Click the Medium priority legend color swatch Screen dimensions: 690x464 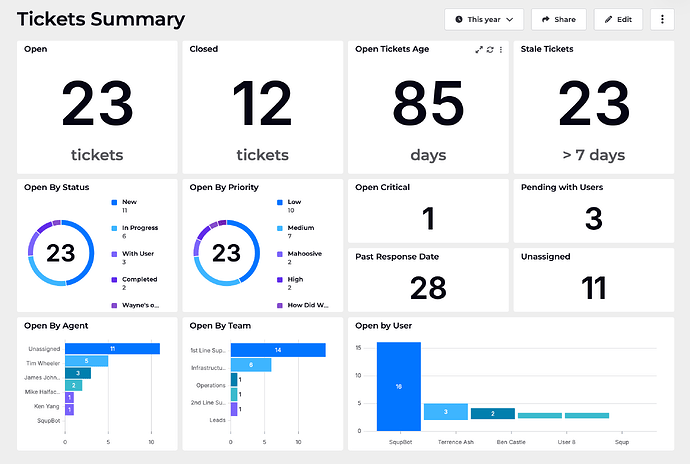tap(279, 228)
